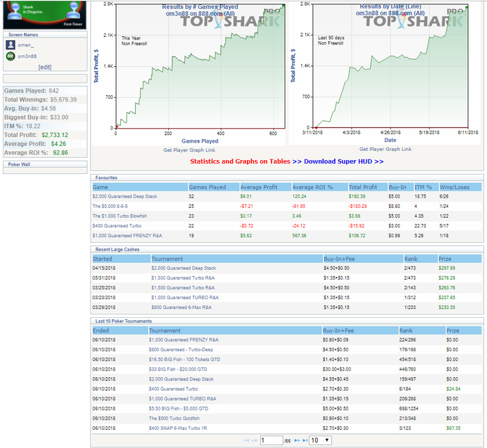Open The $500 Turbo Goldfish tournament
487x448 pixels.
(x=174, y=419)
